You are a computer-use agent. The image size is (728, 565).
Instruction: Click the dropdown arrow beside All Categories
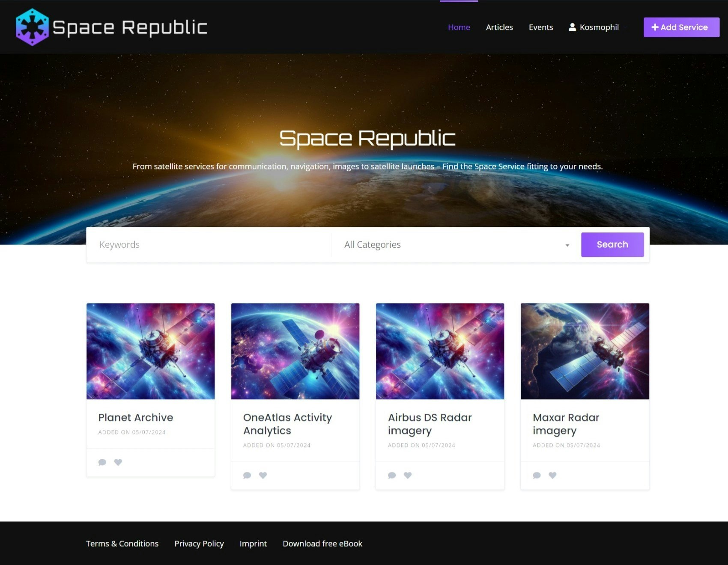(x=567, y=245)
